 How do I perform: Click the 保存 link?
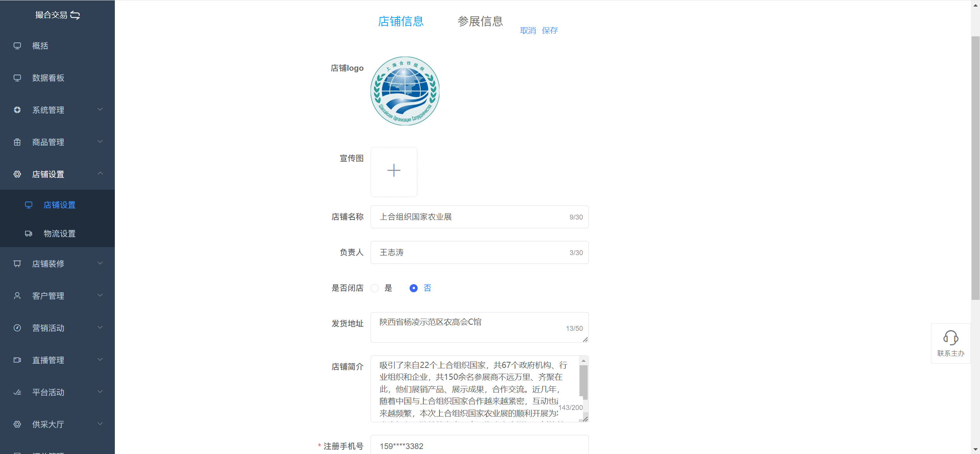(x=550, y=31)
